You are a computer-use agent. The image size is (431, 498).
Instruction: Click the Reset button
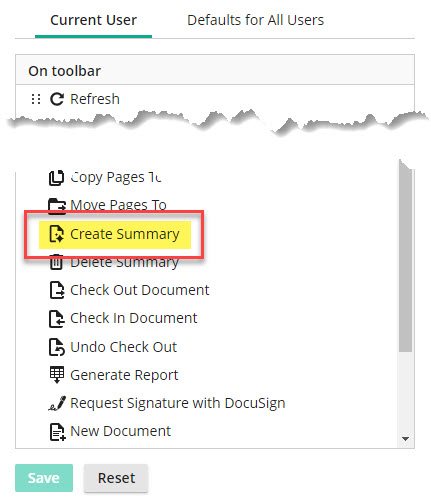pos(116,478)
